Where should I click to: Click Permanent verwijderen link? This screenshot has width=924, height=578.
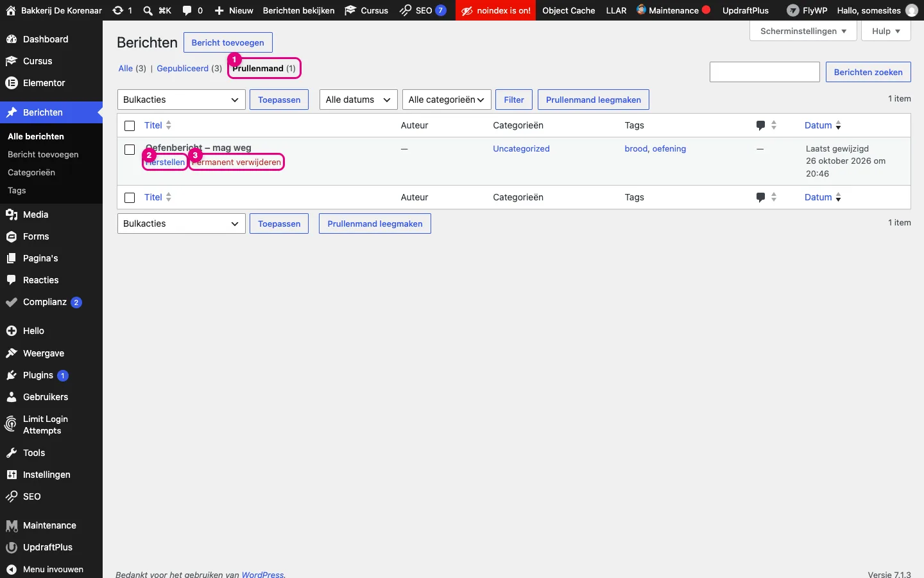coord(237,162)
